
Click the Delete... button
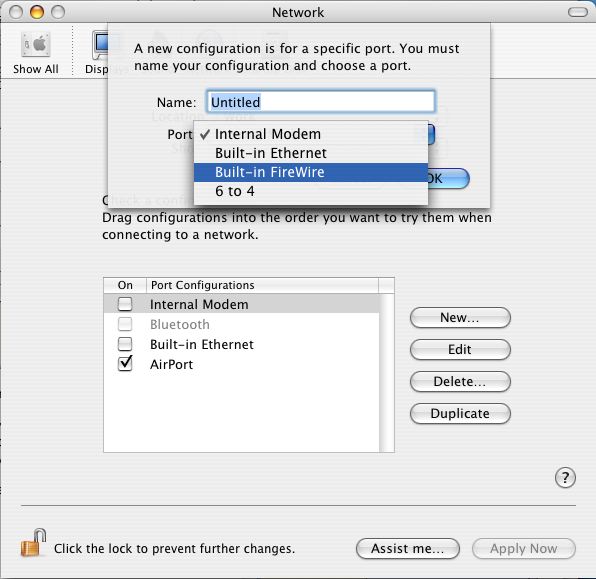(460, 381)
